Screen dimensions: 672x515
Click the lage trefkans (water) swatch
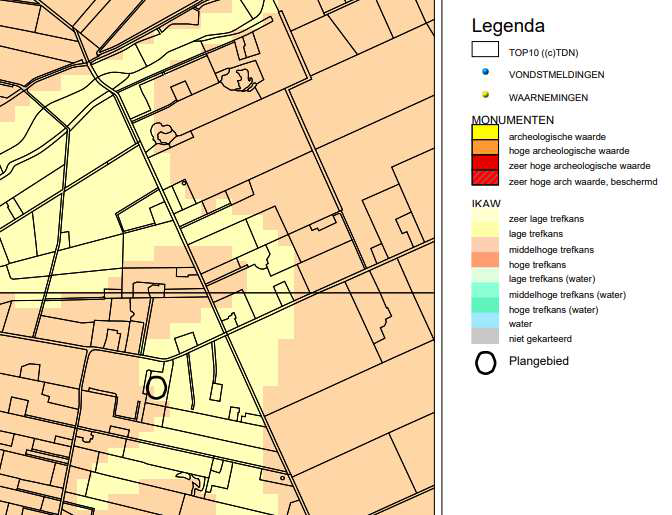(485, 275)
